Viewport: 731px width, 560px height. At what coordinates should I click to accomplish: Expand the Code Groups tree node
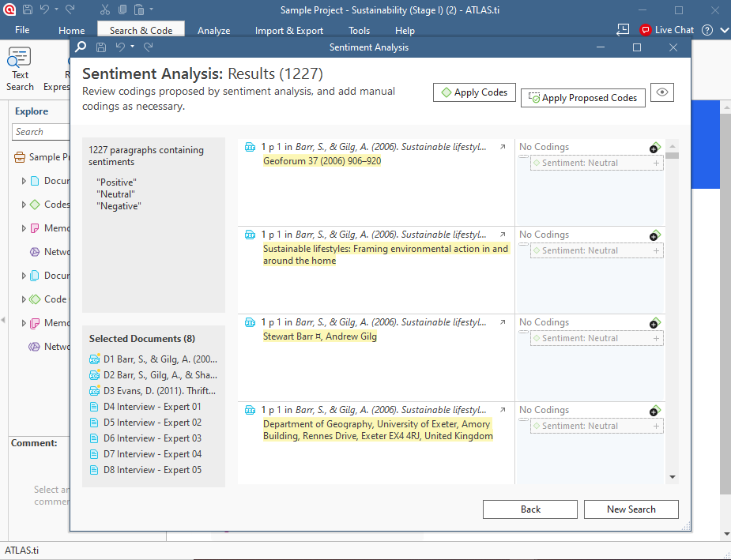pos(23,299)
